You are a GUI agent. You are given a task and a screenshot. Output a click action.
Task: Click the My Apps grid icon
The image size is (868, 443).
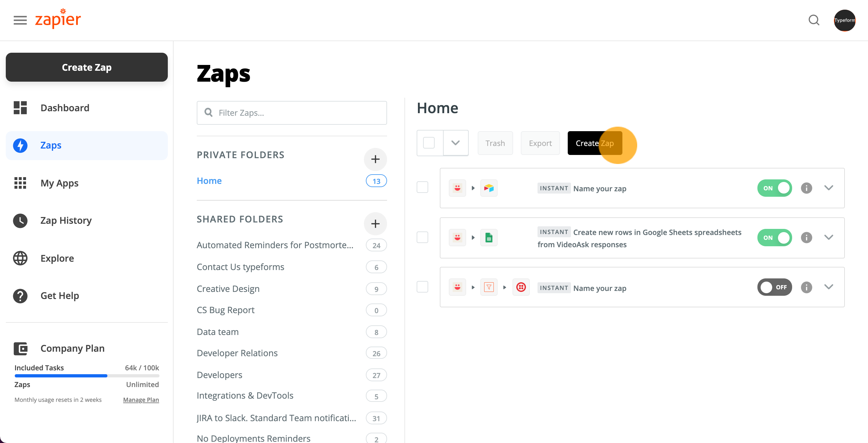tap(20, 183)
